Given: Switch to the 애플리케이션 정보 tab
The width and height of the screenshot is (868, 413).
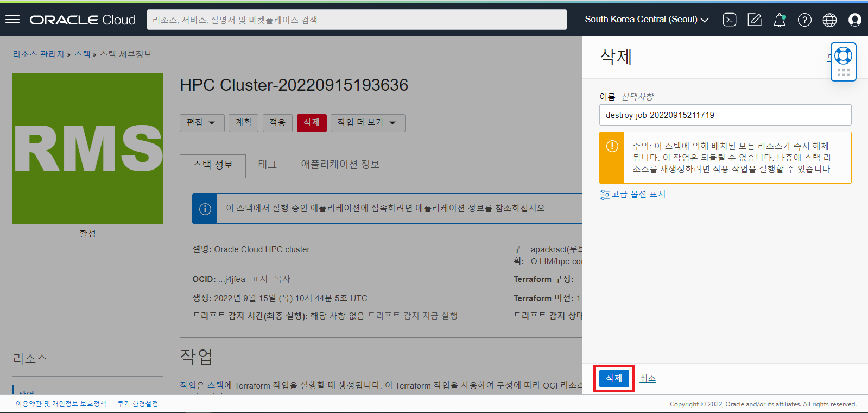Looking at the screenshot, I should (x=340, y=164).
